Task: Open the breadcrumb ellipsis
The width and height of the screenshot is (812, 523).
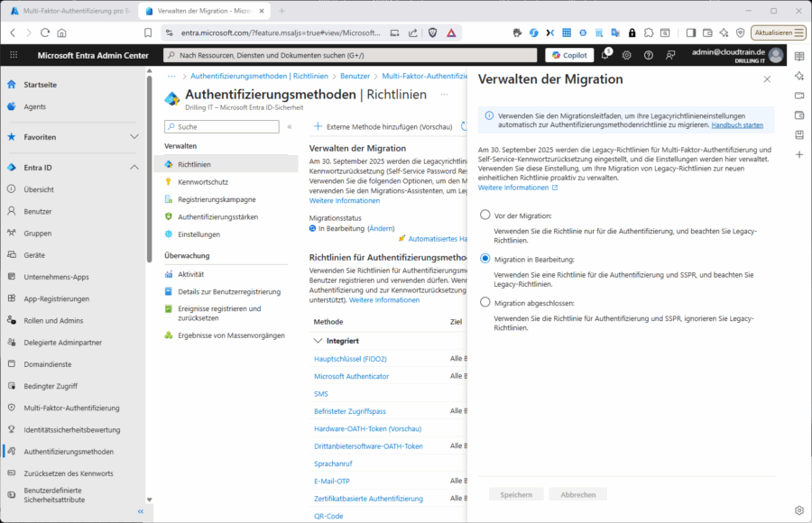Action: (171, 76)
